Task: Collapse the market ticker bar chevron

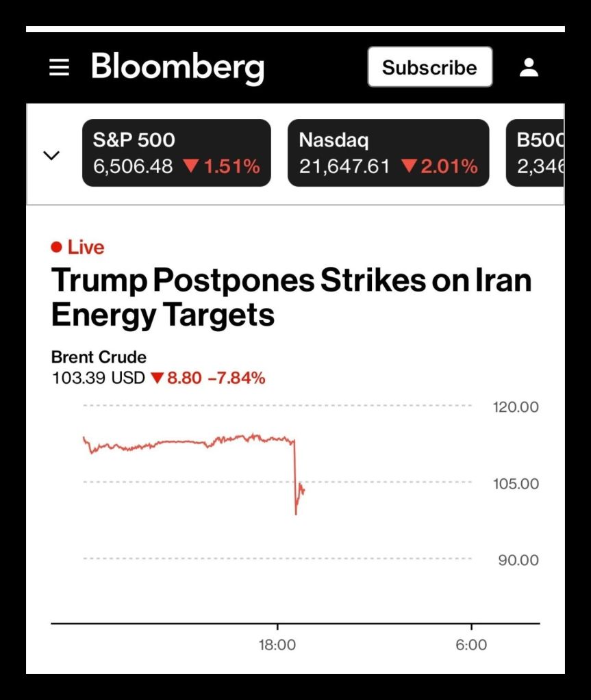Action: tap(51, 155)
